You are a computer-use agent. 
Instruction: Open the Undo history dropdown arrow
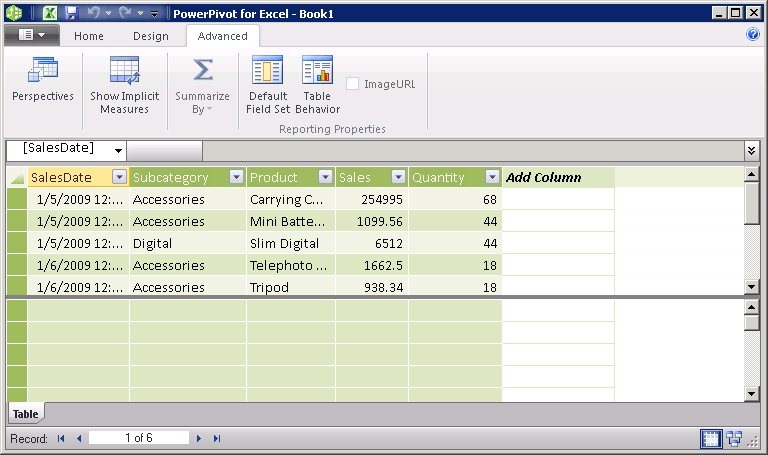108,13
